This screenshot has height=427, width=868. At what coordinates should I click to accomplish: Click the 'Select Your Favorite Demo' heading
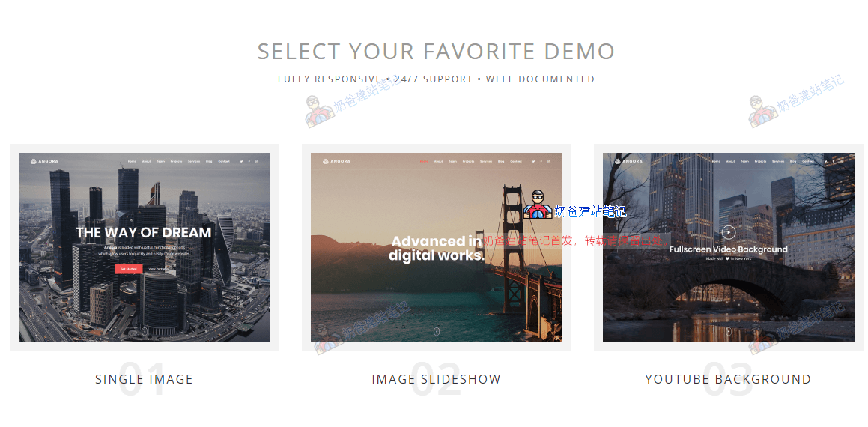pyautogui.click(x=436, y=52)
